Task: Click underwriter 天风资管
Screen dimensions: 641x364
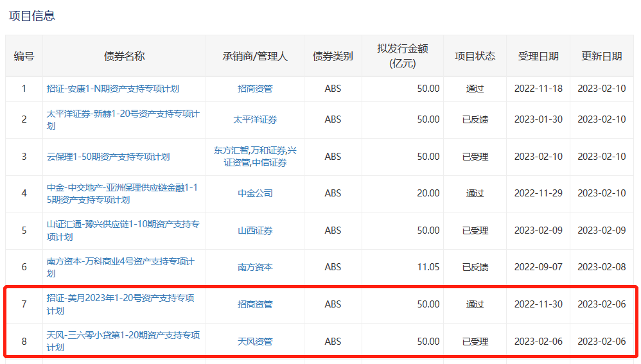Action: pos(255,341)
